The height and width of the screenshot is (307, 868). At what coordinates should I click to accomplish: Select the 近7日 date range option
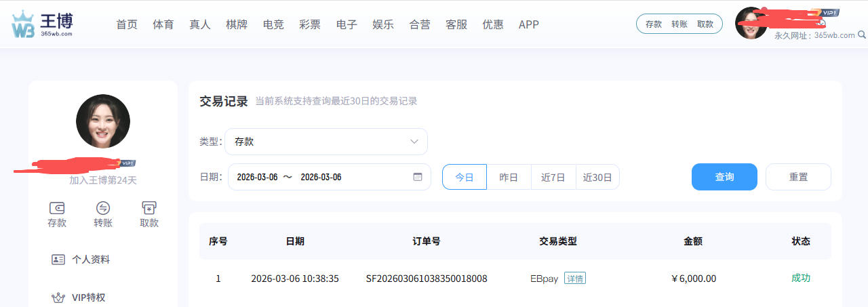click(553, 177)
